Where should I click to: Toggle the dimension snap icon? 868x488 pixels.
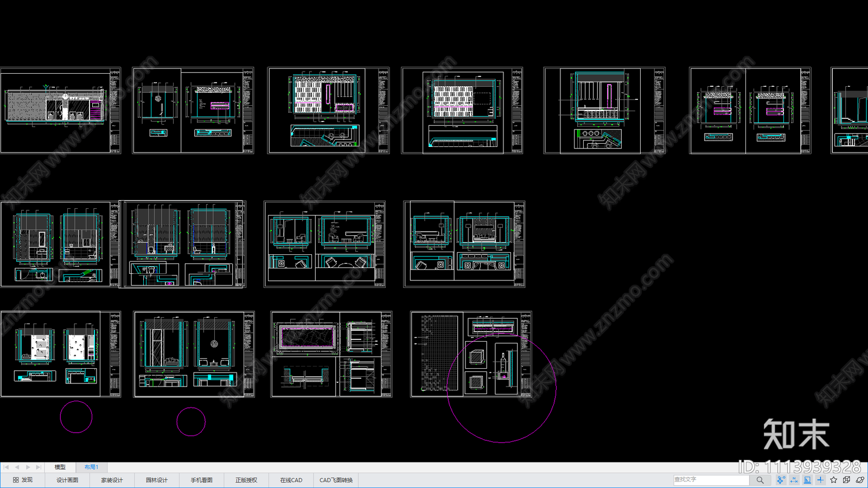point(794,480)
